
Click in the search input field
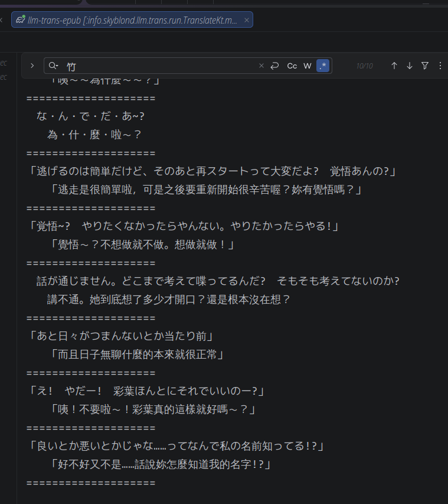click(x=159, y=66)
